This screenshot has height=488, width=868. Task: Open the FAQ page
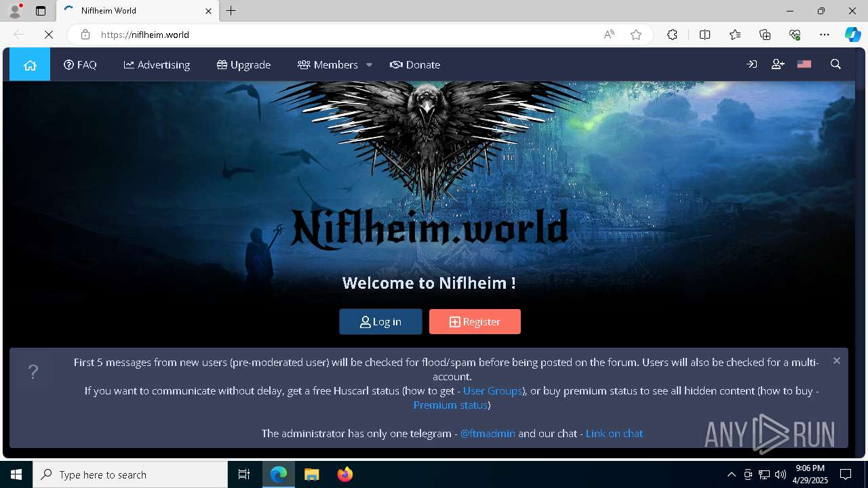[x=80, y=65]
